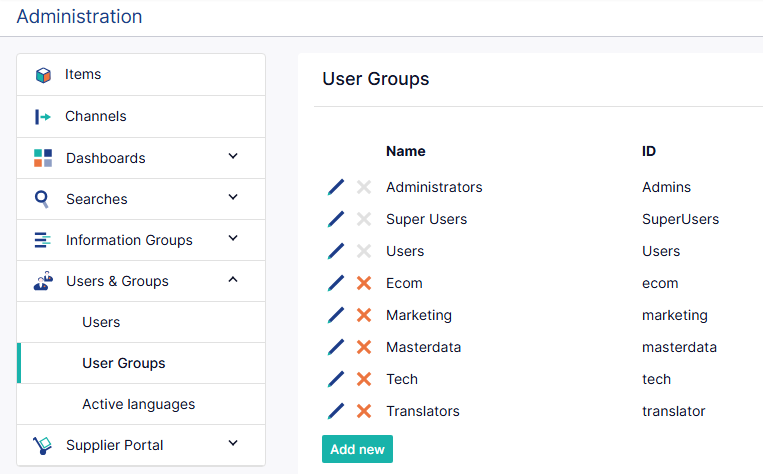Click the Users & Groups people icon

pyautogui.click(x=43, y=281)
